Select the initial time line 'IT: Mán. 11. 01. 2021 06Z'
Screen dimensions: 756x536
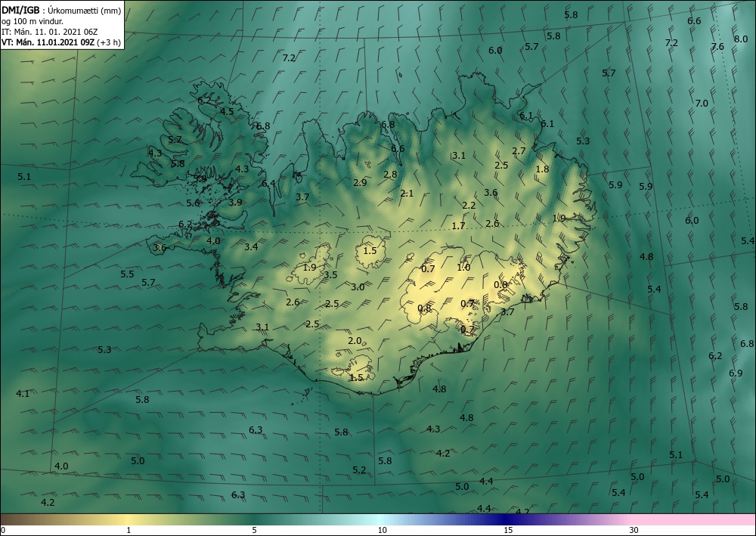coord(50,32)
